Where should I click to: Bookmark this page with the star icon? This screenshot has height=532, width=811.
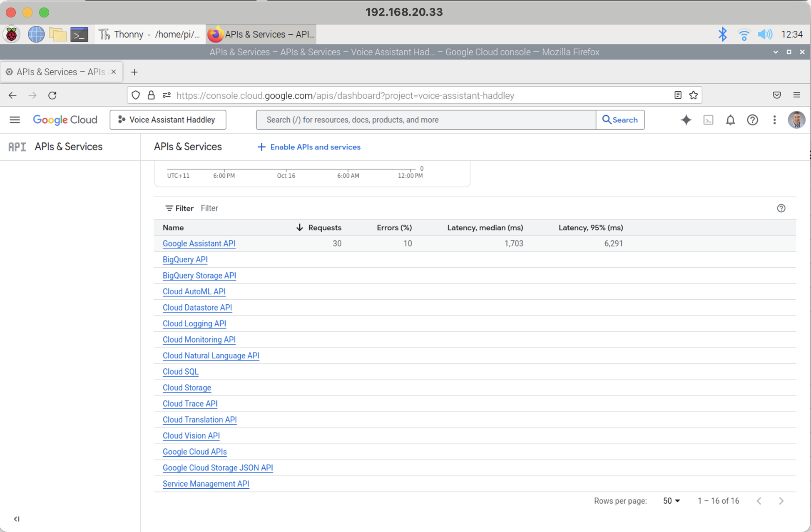click(x=693, y=95)
